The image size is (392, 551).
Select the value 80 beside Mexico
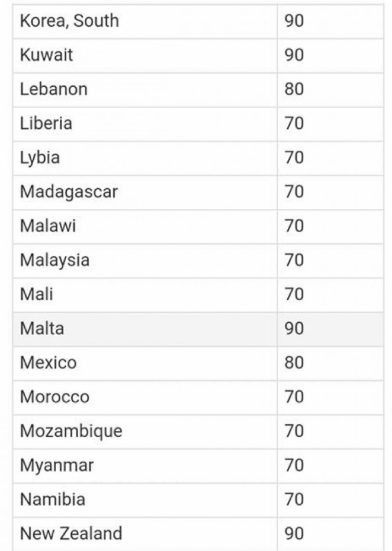pyautogui.click(x=294, y=363)
